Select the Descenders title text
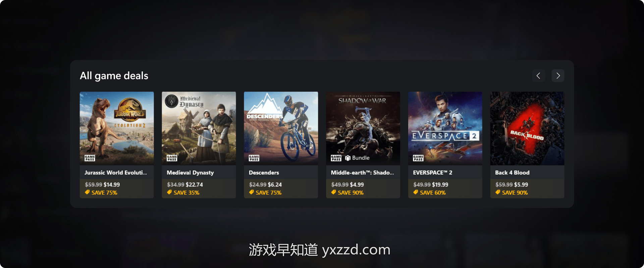This screenshot has width=644, height=268. 264,173
